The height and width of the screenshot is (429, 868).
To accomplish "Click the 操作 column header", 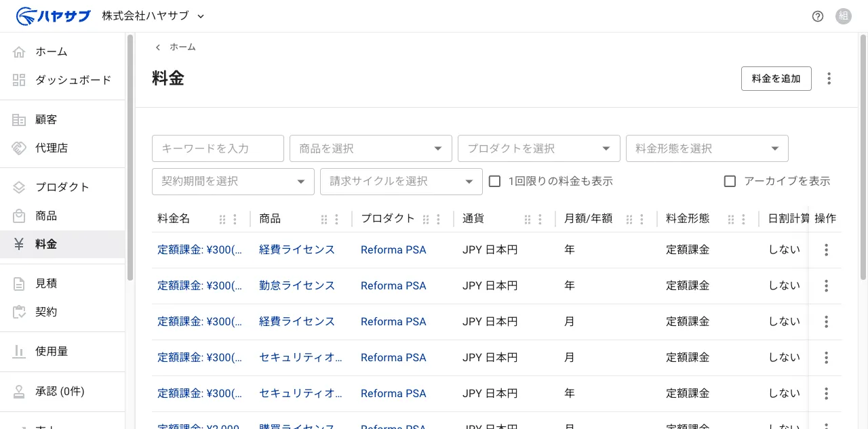I will 825,218.
